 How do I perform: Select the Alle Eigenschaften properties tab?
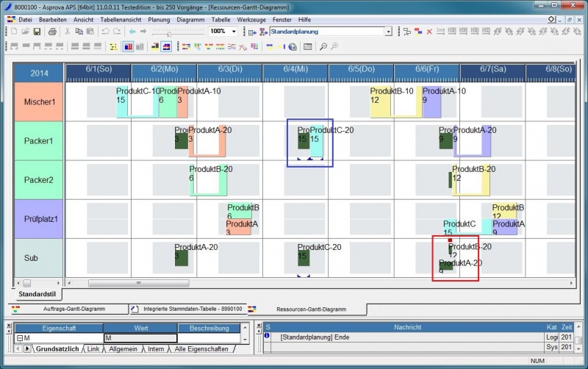pos(201,348)
